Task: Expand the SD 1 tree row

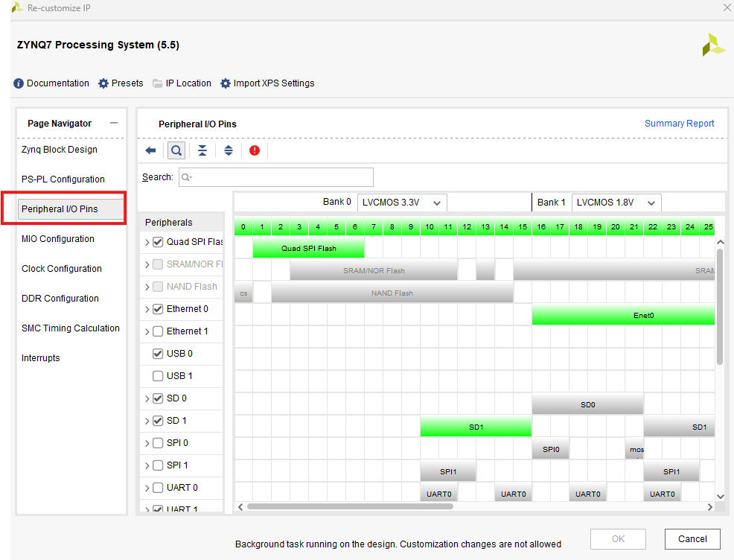Action: click(x=147, y=421)
